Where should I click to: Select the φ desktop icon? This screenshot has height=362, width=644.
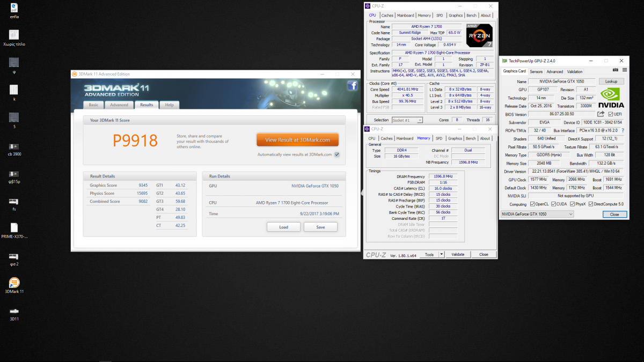pos(14,65)
